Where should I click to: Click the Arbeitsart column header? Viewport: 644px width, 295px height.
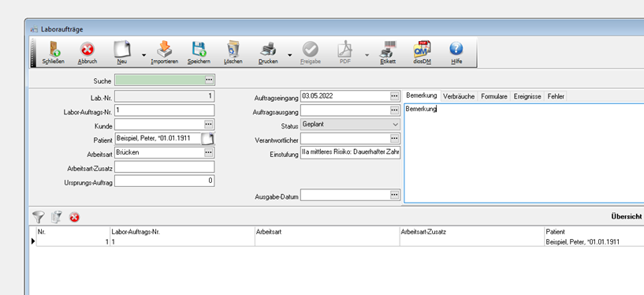coord(327,232)
